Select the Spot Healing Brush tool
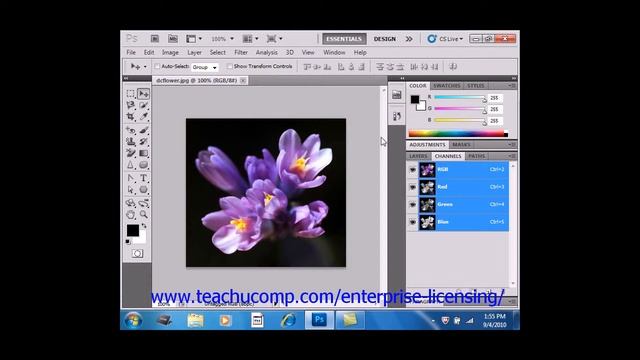 click(131, 131)
